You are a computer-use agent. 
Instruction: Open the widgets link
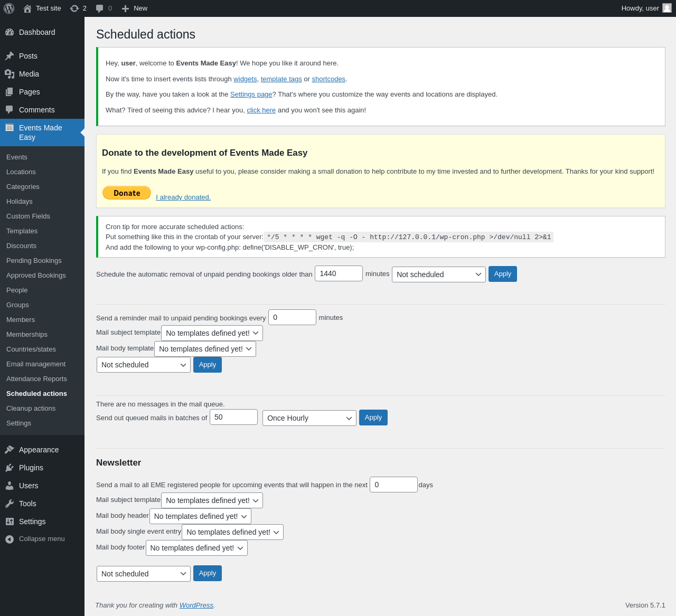(245, 79)
